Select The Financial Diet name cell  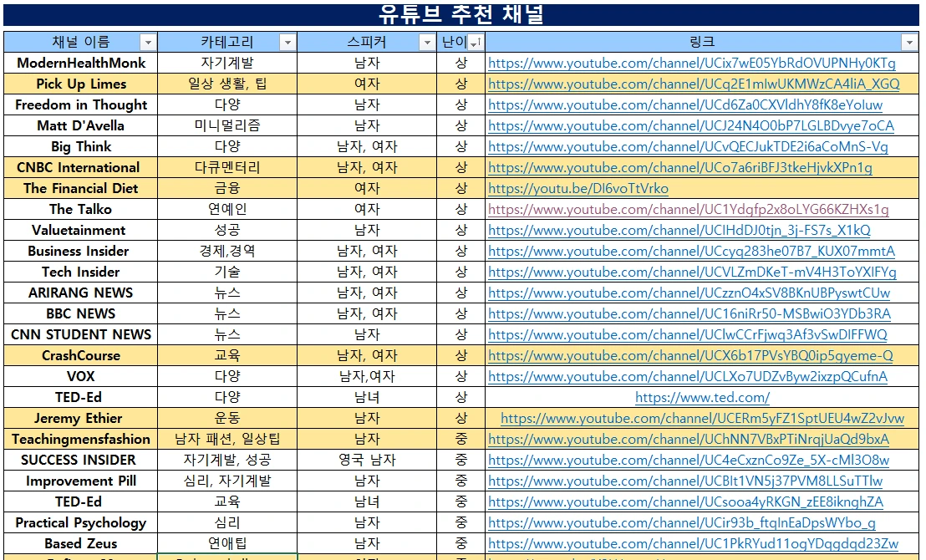(81, 188)
